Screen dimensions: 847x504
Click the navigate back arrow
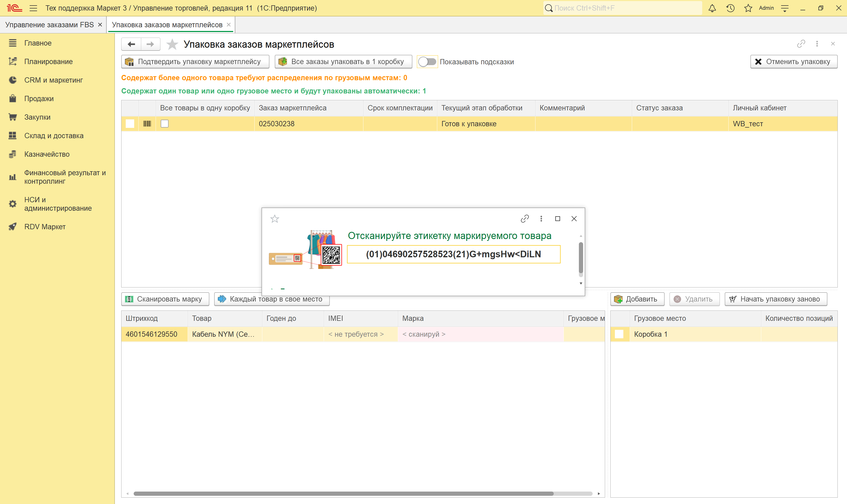coord(132,44)
